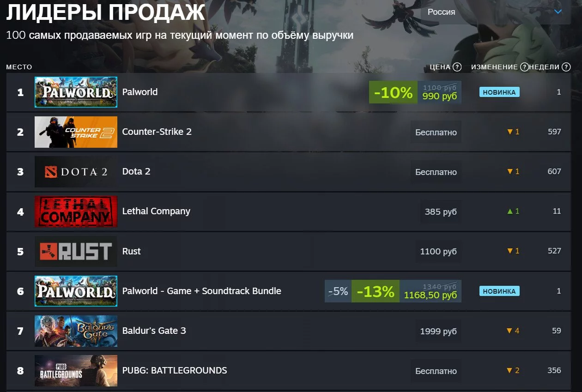Click the Lethal Company thumbnail

pyautogui.click(x=76, y=211)
